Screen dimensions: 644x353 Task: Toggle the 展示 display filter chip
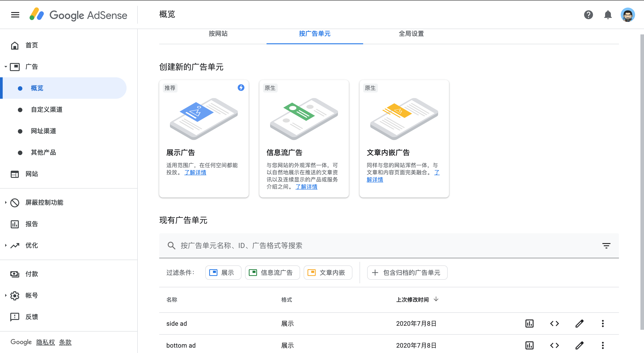[223, 273]
